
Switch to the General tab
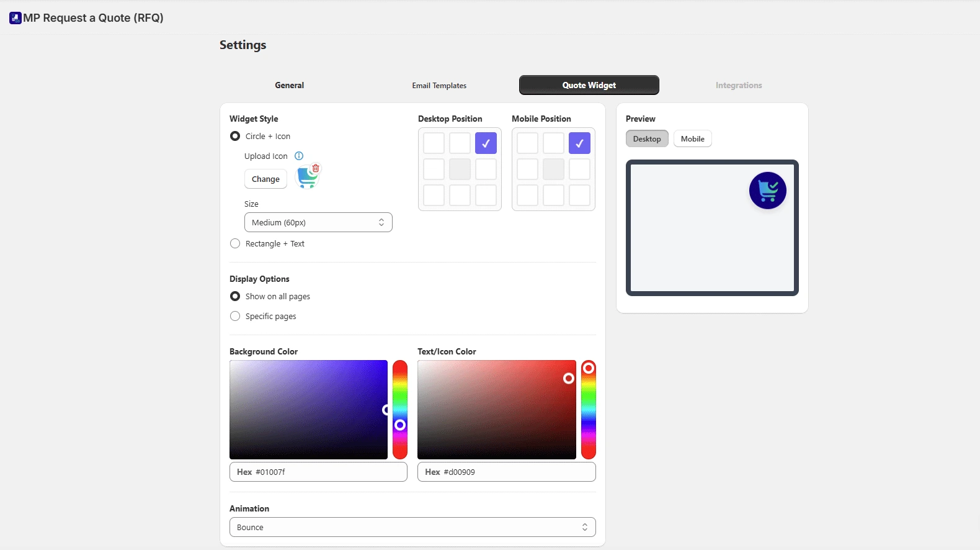click(x=290, y=85)
